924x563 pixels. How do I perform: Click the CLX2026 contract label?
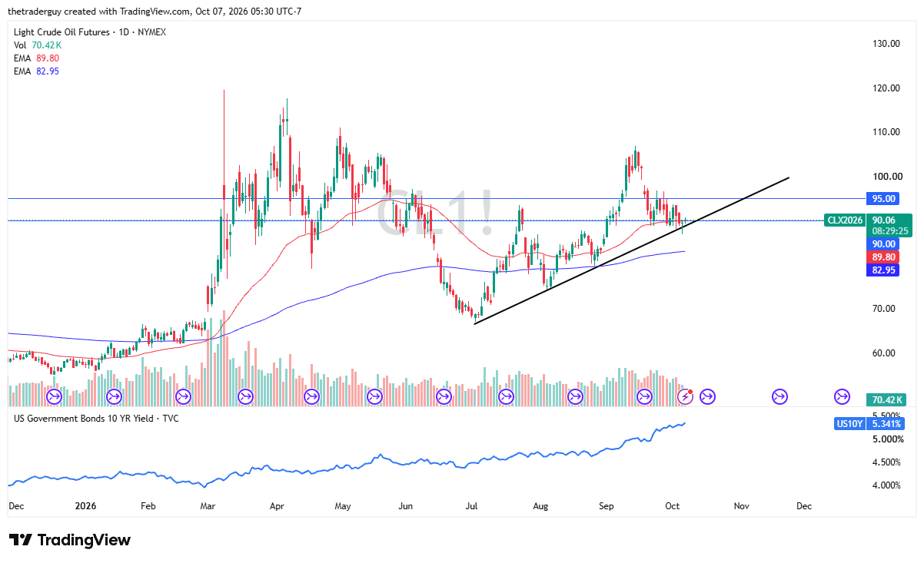tap(844, 220)
